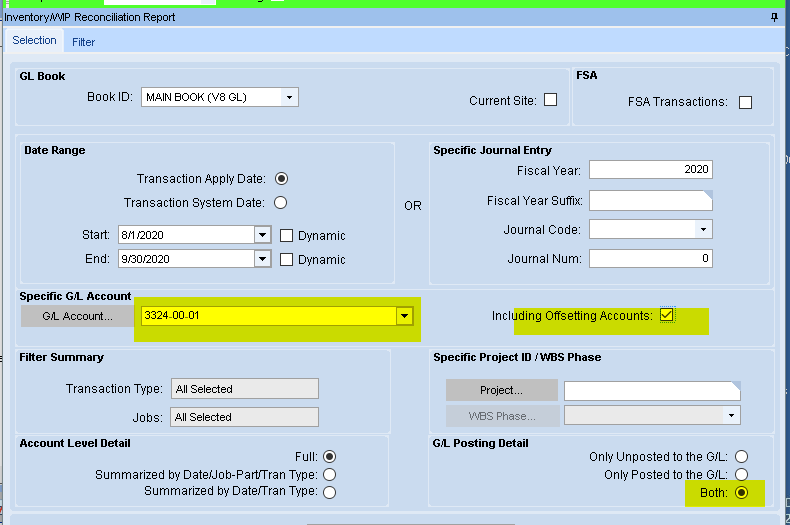Click the Fiscal Year field

point(650,169)
